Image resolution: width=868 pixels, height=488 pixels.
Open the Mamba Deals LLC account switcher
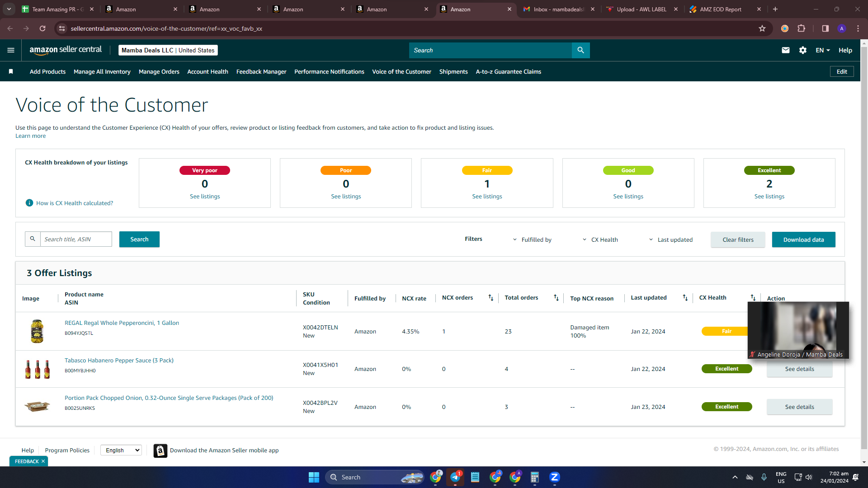pos(168,50)
